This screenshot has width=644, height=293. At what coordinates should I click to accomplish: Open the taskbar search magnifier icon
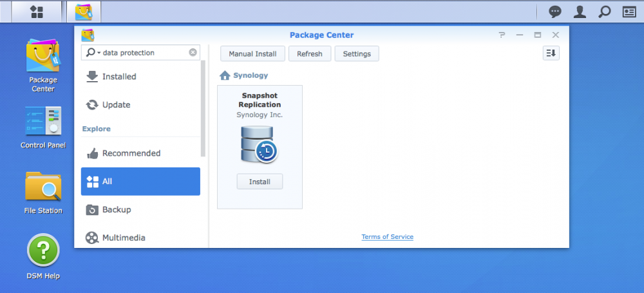(x=604, y=12)
